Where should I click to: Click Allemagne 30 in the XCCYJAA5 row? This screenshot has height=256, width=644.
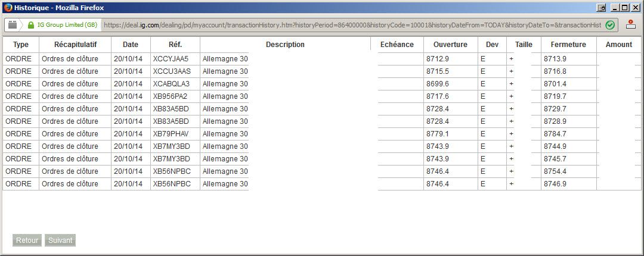tap(225, 59)
